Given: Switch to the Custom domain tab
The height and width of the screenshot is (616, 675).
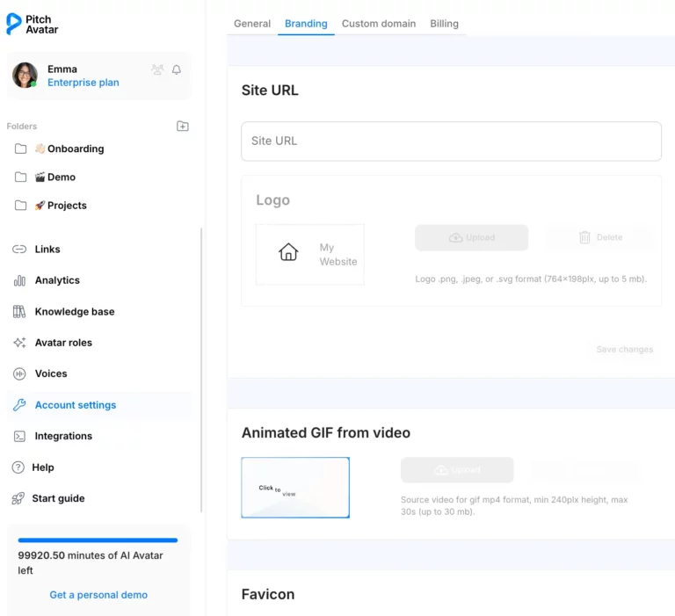Looking at the screenshot, I should tap(378, 24).
